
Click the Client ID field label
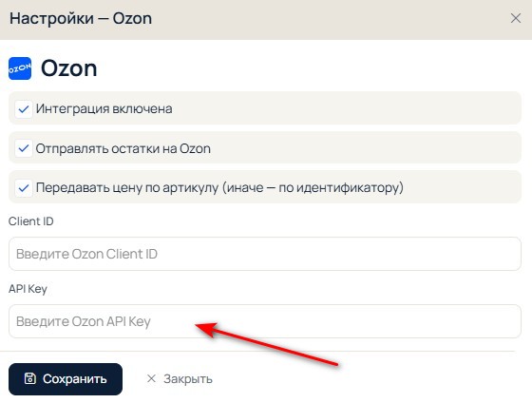pos(30,221)
